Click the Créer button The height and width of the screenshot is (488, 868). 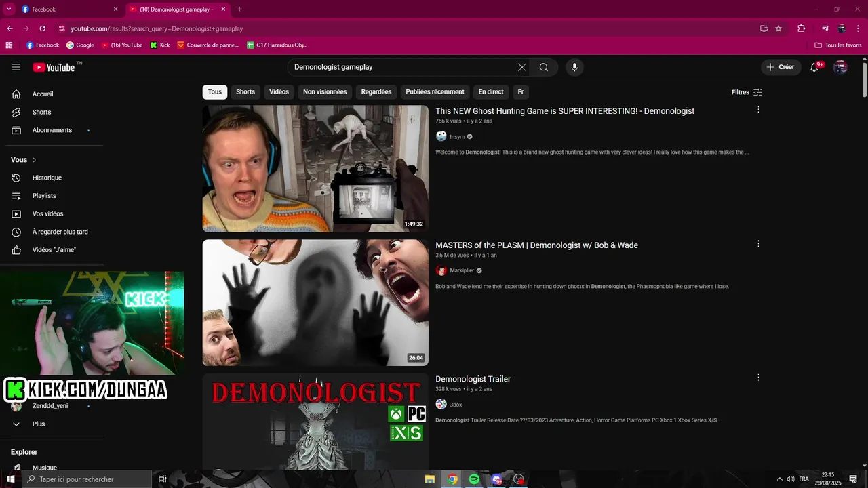[x=781, y=67]
